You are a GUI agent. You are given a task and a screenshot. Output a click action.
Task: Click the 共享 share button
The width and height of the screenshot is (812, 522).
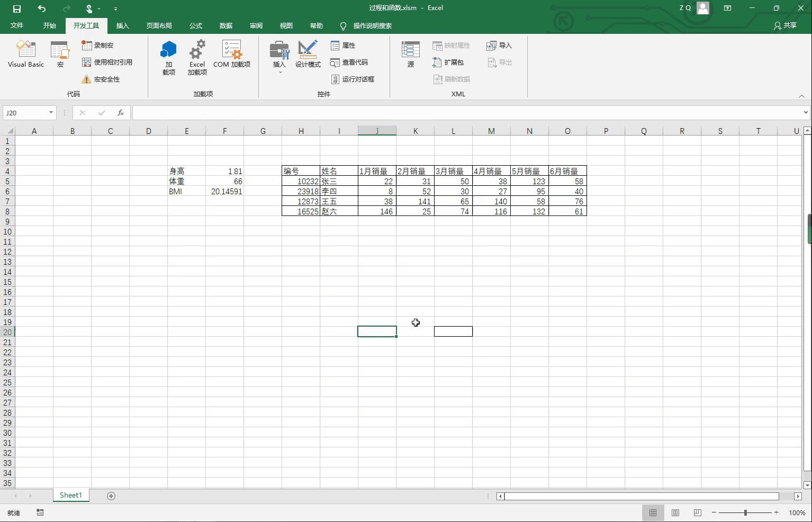(785, 25)
